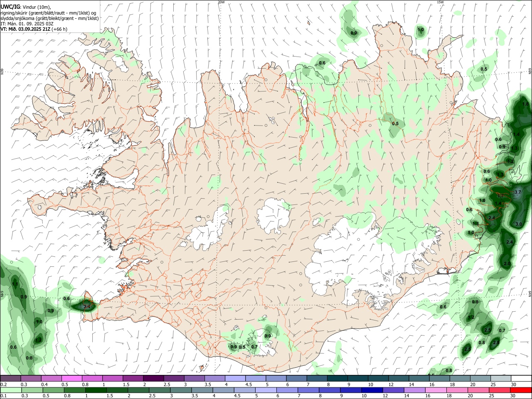Click the dark teal swatch between 8 and 9 on the top scale

click(337, 379)
